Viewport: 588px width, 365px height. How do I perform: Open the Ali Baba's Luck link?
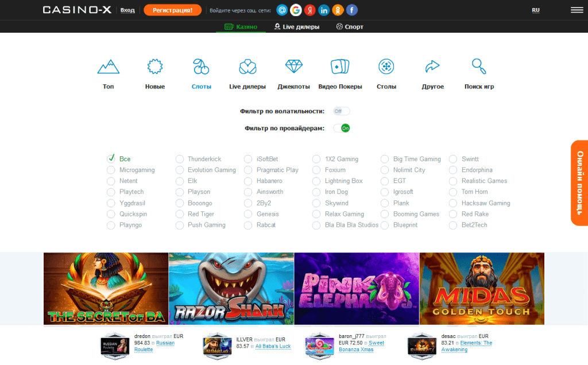coord(273,346)
